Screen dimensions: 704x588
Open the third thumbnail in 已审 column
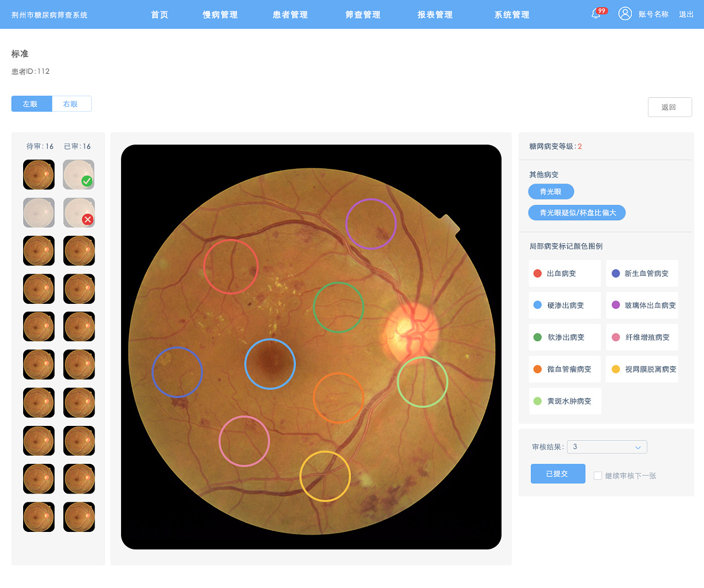79,251
